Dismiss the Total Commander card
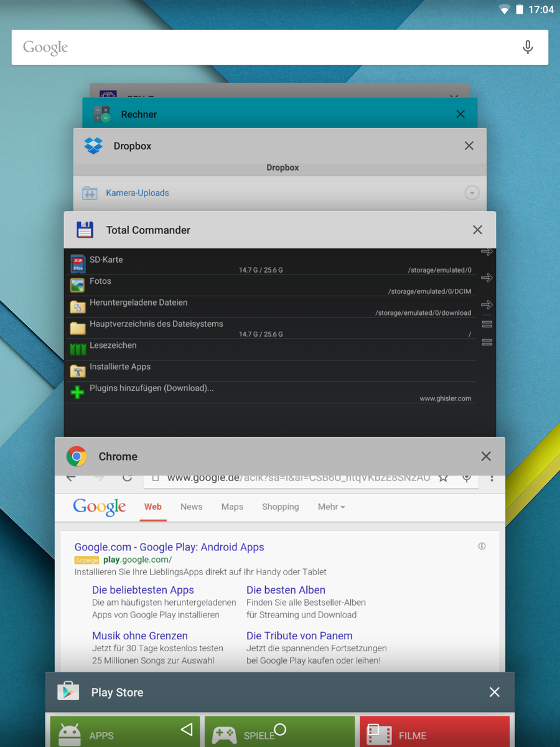The image size is (560, 747). pos(477,230)
